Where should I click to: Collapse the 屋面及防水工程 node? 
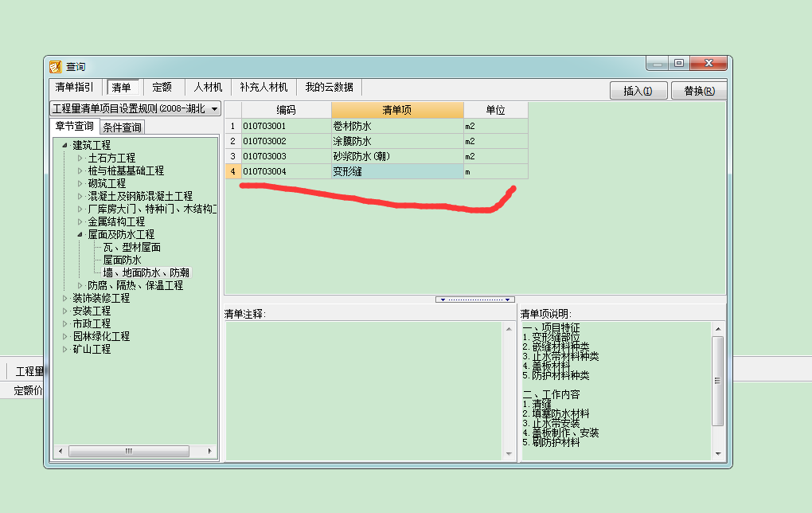coord(80,235)
